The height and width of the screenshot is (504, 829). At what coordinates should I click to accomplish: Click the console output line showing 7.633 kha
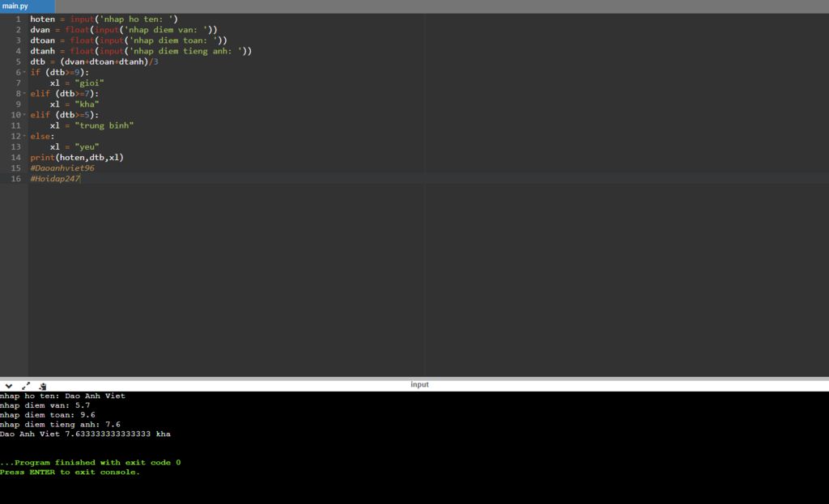pos(85,434)
